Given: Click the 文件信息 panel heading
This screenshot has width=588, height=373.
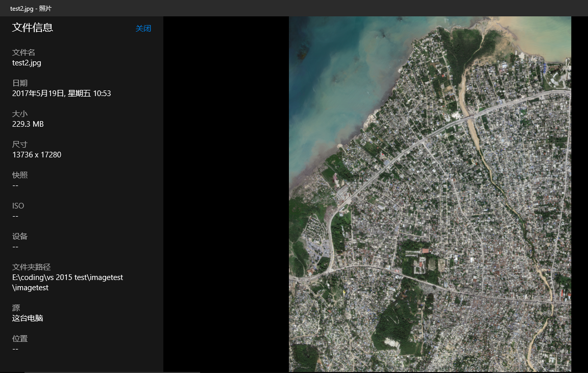Looking at the screenshot, I should click(33, 28).
